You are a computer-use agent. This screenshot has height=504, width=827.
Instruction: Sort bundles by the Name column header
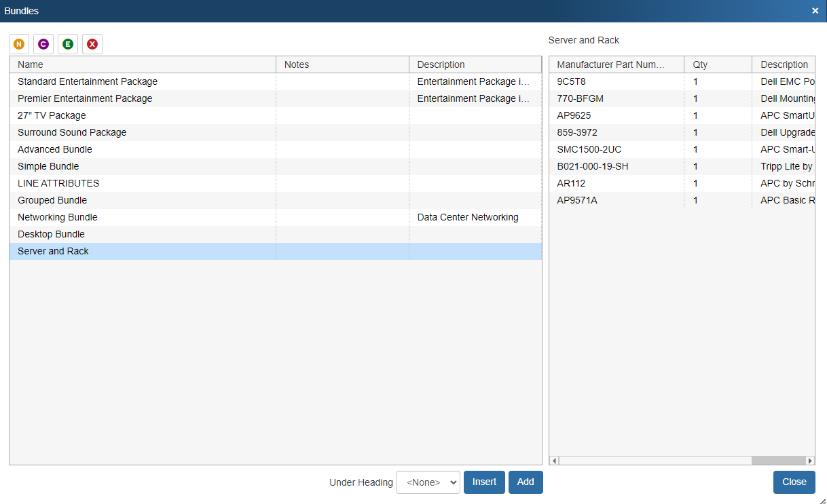tap(143, 64)
